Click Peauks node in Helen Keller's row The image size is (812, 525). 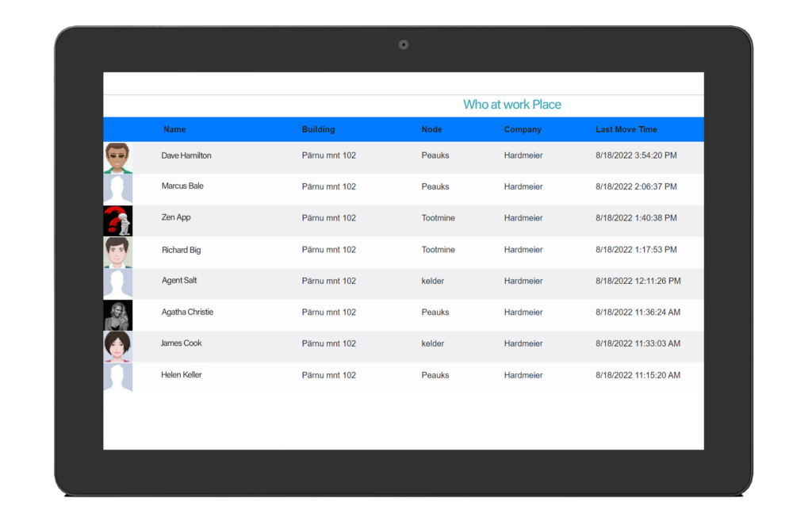point(435,375)
